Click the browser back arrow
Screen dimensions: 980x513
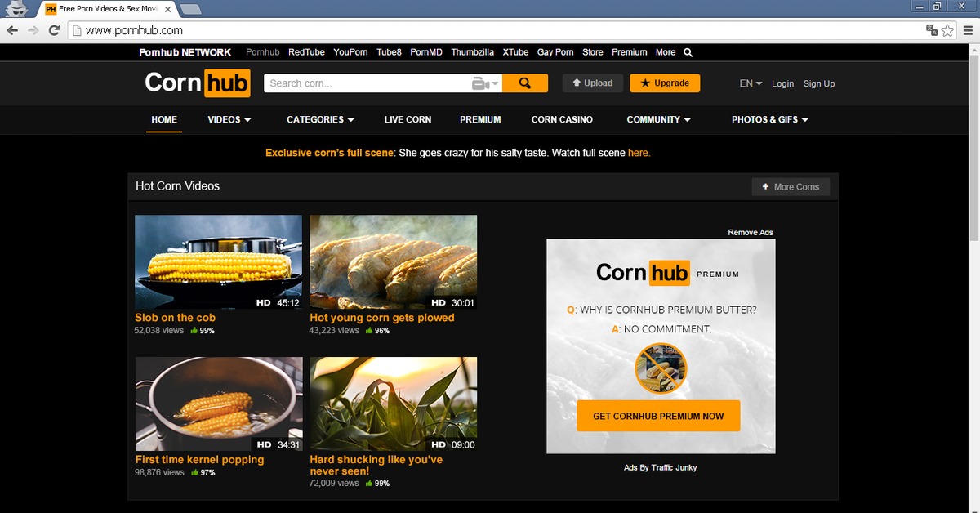pos(13,30)
